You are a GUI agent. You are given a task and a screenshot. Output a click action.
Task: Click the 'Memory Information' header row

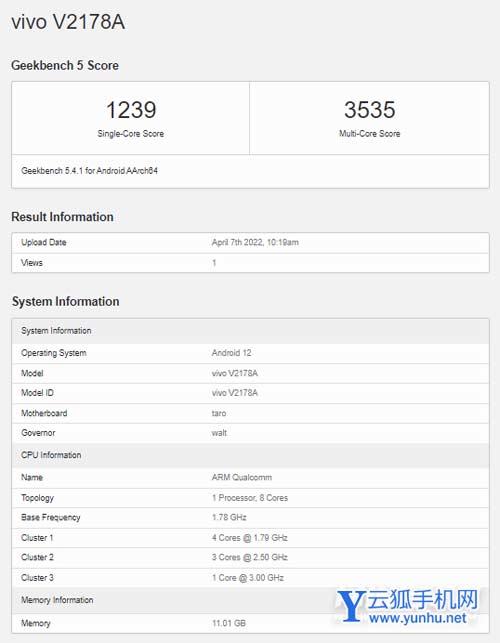click(250, 600)
